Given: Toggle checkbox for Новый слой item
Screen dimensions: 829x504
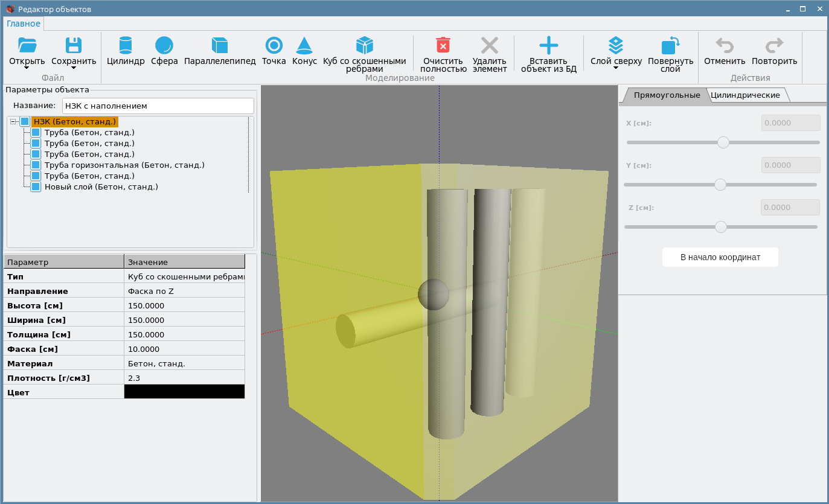Looking at the screenshot, I should coord(36,187).
